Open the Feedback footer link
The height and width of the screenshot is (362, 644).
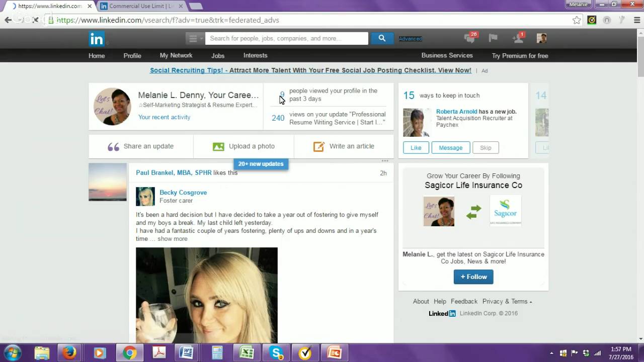point(464,302)
